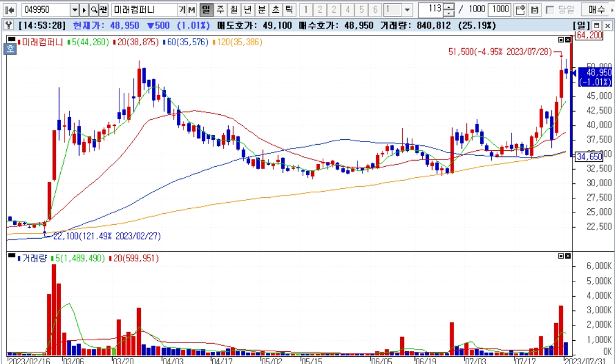Click the [14:53:28] timestamp
The height and width of the screenshot is (364, 615).
[42, 26]
